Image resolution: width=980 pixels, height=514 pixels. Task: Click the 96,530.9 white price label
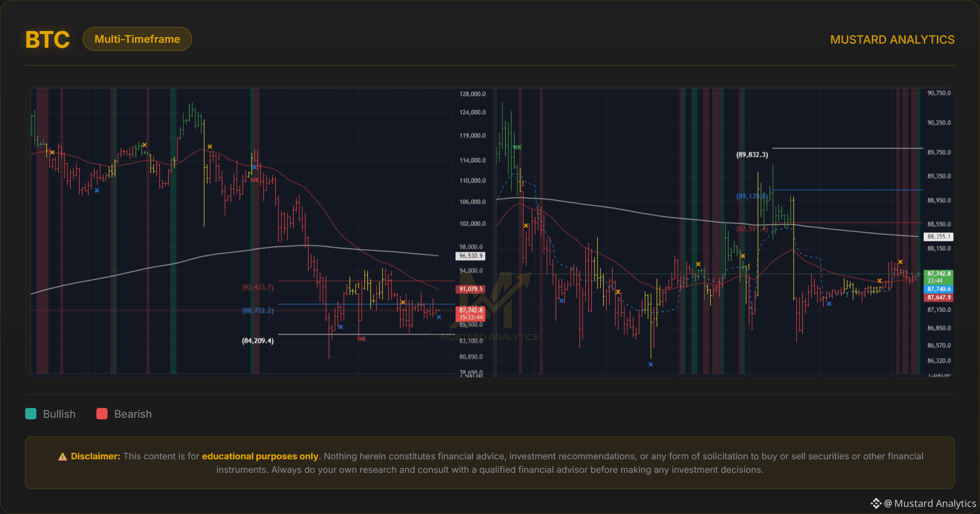(470, 256)
